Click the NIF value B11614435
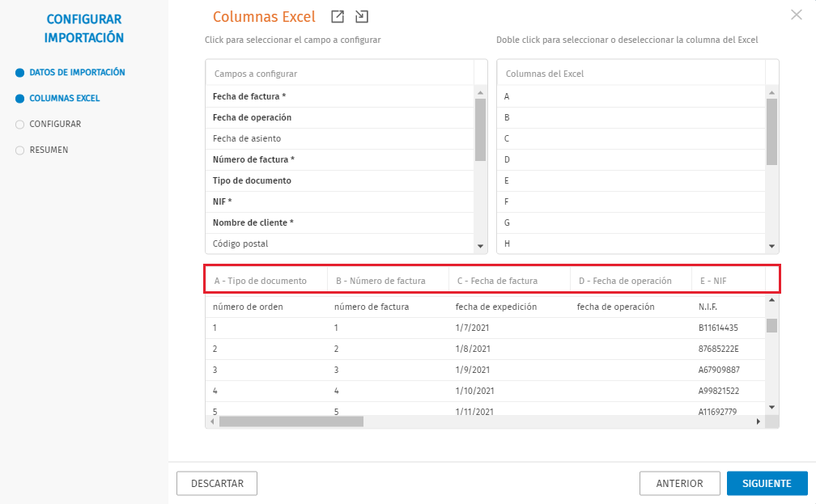 pos(729,328)
